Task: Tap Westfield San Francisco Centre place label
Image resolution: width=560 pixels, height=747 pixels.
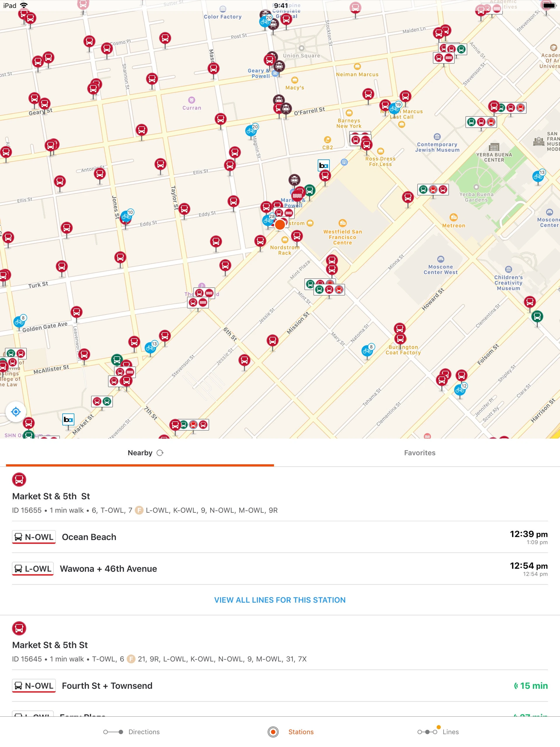Action: pyautogui.click(x=343, y=237)
